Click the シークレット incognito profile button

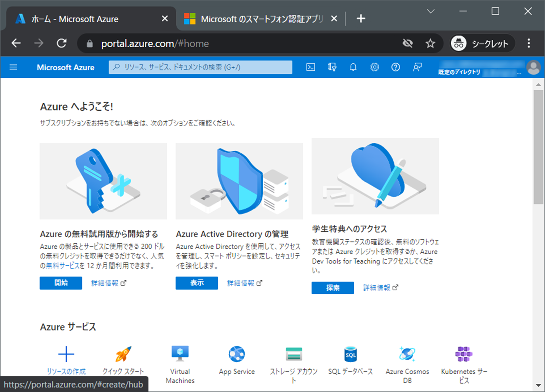482,44
